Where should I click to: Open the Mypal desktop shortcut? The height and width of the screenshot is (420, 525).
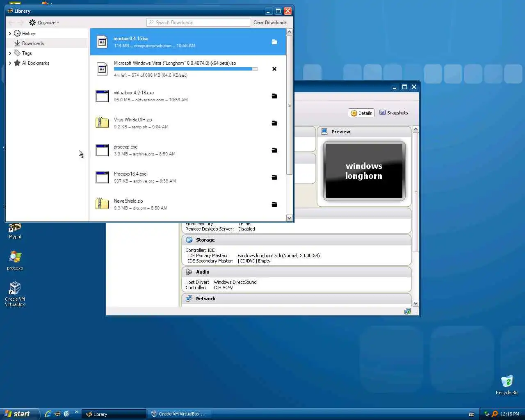click(15, 231)
